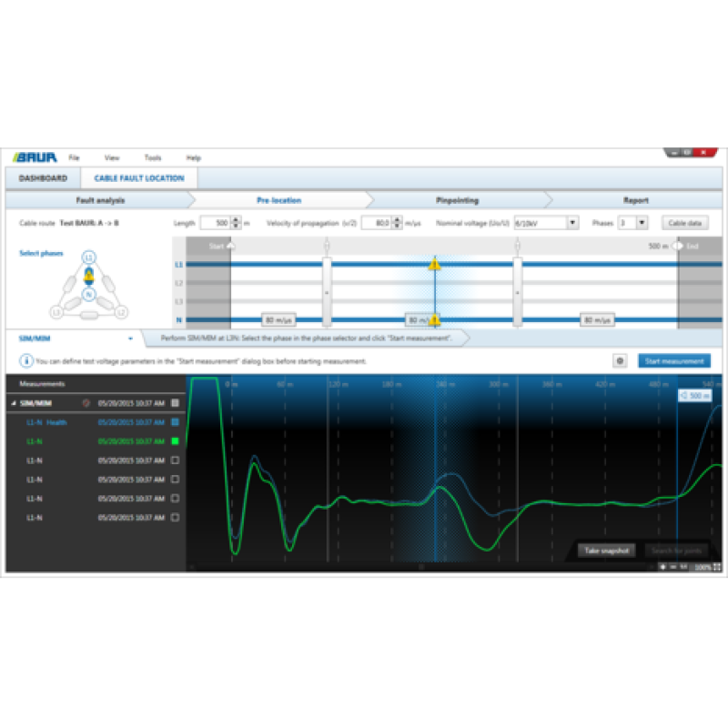
Task: Select the L3 node in phase selector
Action: click(x=56, y=312)
